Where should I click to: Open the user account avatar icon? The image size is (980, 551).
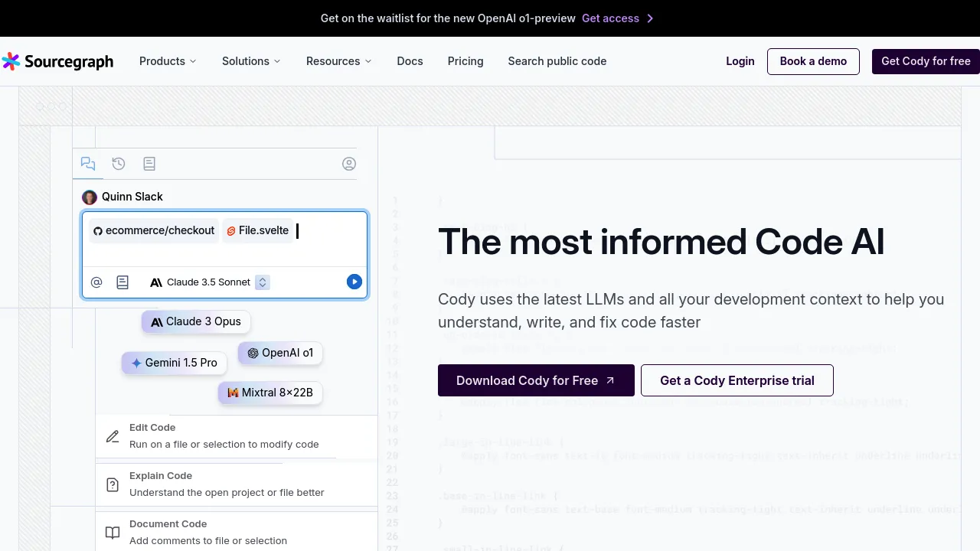tap(349, 164)
